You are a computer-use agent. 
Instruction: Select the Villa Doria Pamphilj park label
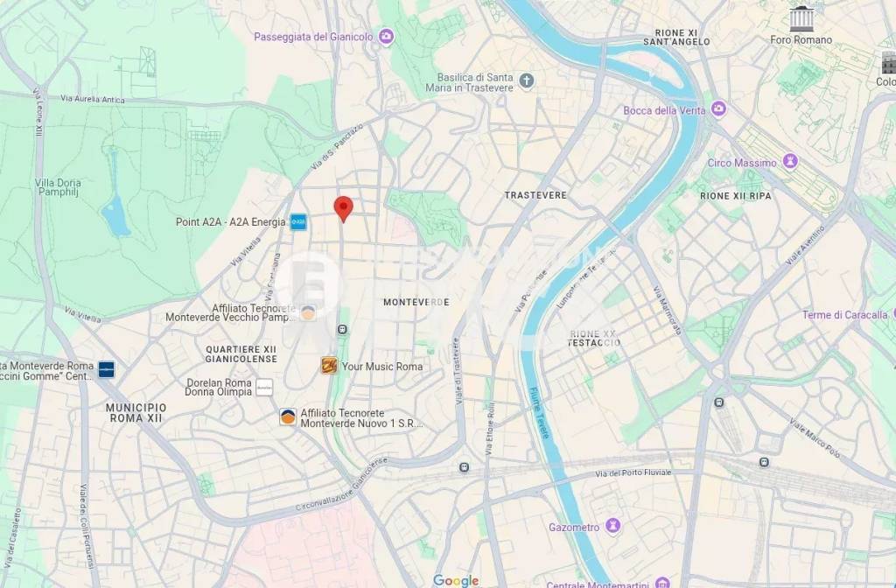pos(58,187)
